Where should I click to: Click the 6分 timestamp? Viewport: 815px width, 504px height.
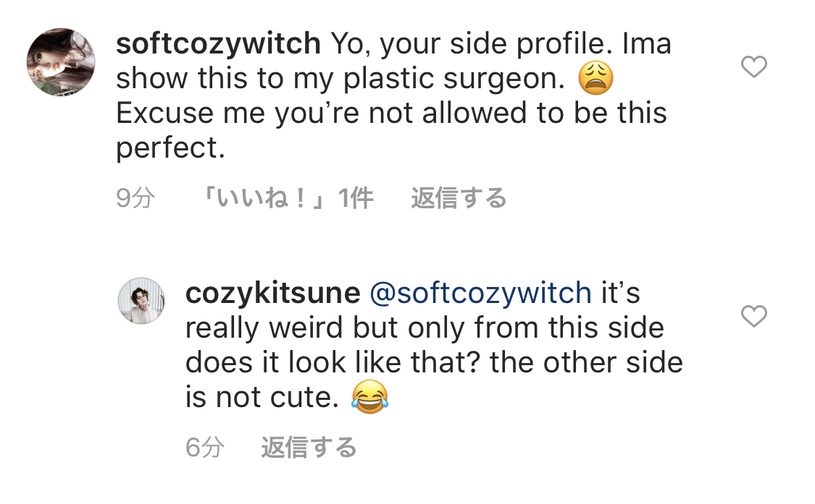tap(205, 447)
